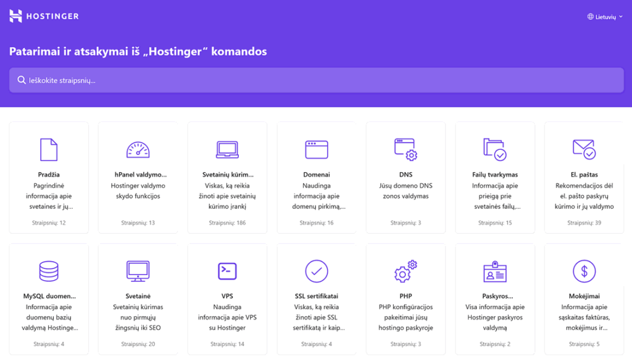The height and width of the screenshot is (364, 632).
Task: Click 'Straipsnių: 15' under Failų tvarkymas
Action: point(495,223)
